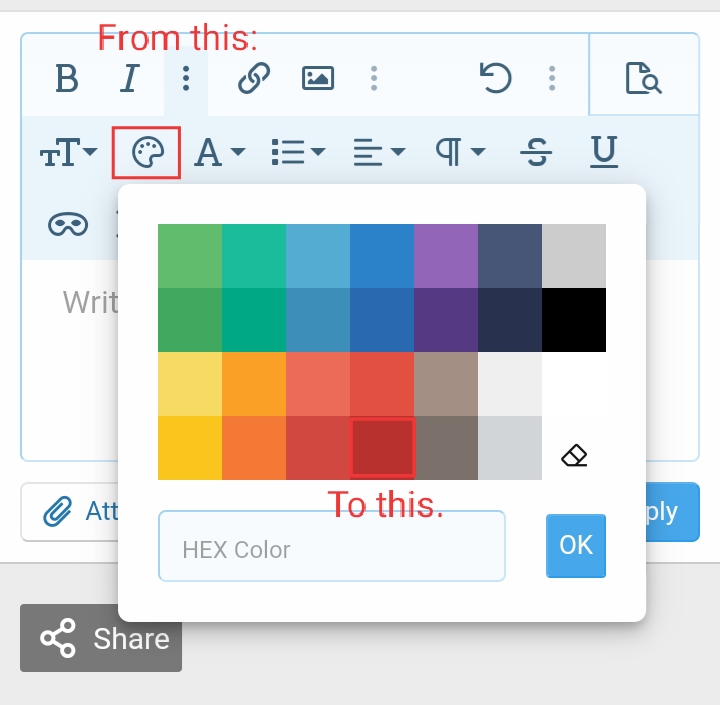Apply strikethrough to text
720x705 pixels.
click(x=537, y=153)
